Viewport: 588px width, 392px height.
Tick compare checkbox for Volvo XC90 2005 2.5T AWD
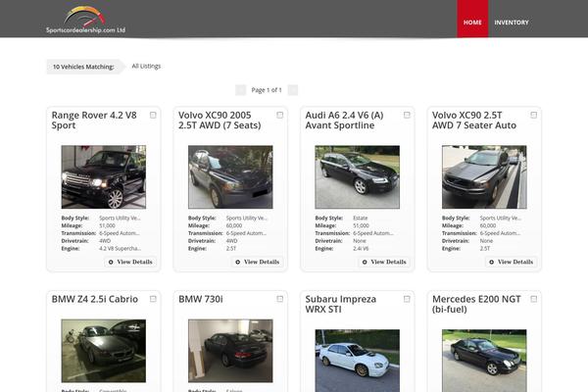point(279,116)
